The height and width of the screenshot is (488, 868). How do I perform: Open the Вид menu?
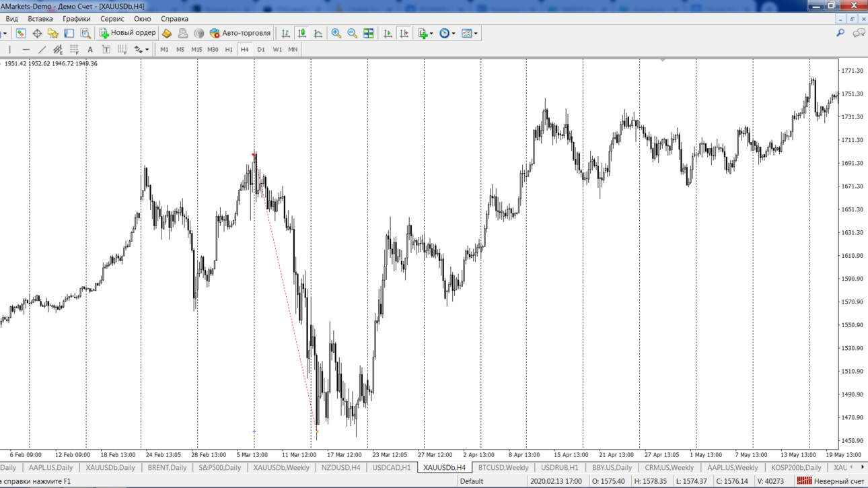(x=11, y=19)
